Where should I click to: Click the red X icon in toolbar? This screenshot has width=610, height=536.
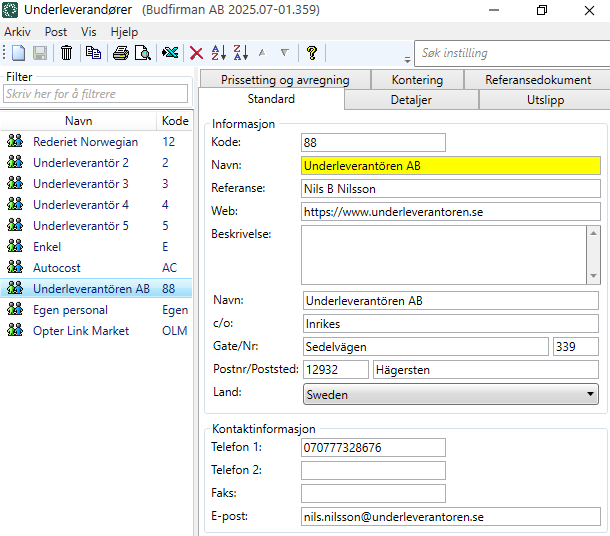pos(197,53)
